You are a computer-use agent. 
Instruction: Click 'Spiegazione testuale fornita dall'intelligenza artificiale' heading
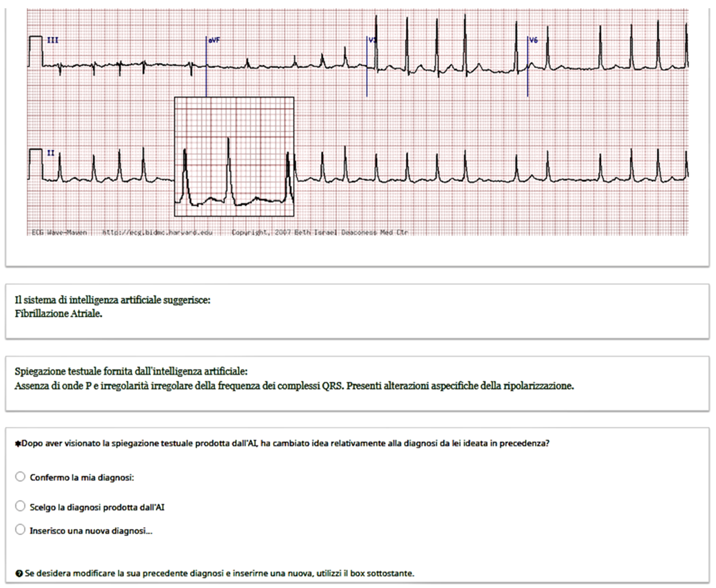131,371
